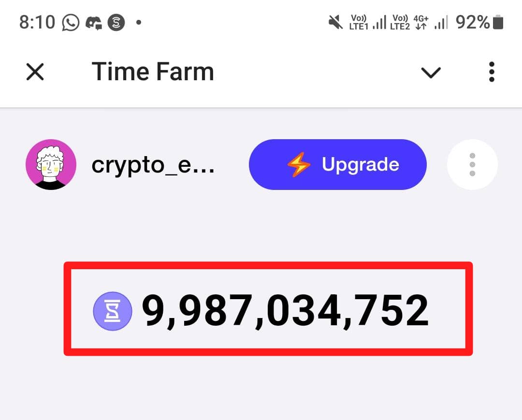Viewport: 522px width, 420px height.
Task: Open the crypto_e... username profile
Action: (x=153, y=165)
